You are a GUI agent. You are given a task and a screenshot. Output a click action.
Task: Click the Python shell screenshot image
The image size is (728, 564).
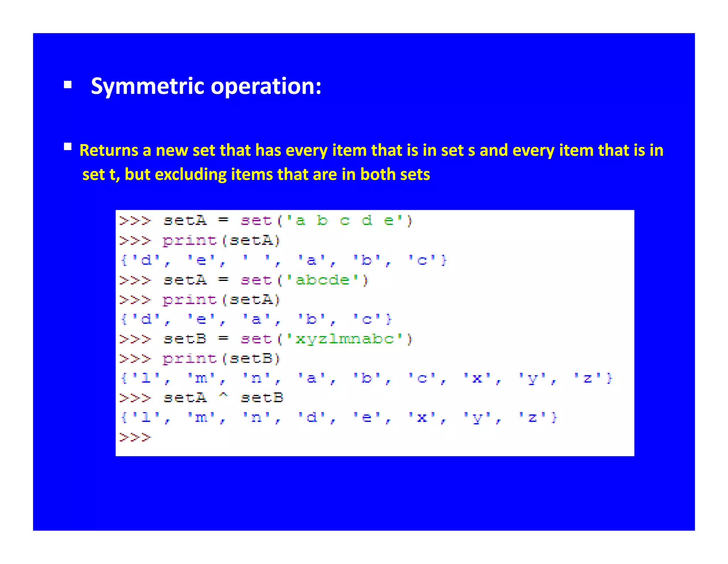tap(375, 333)
